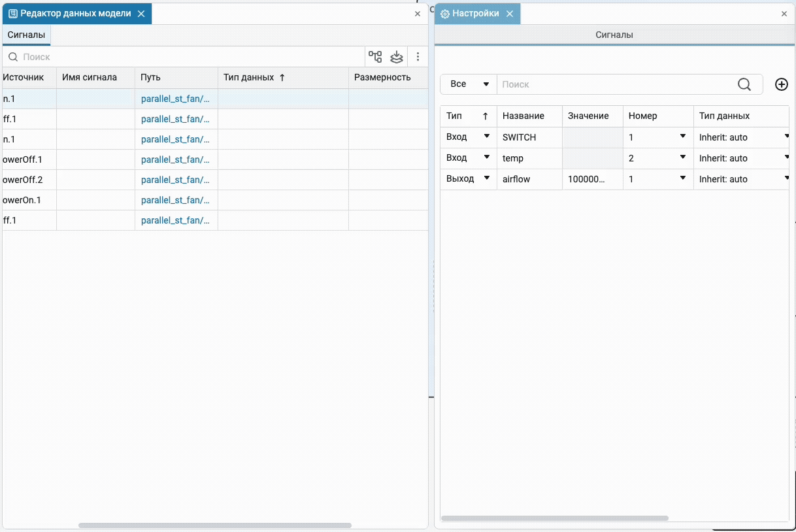This screenshot has width=796, height=532.
Task: Open the parallel_st_fan path link for powerOff.1
Action: click(175, 159)
